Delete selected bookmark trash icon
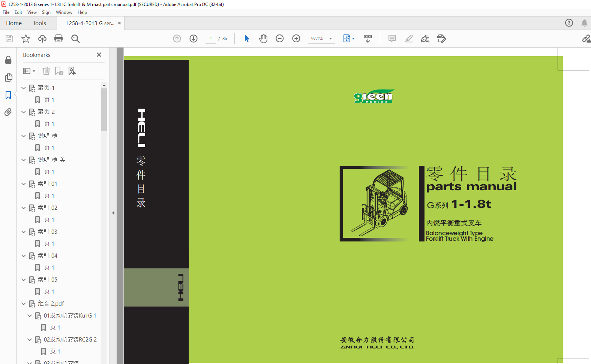 (46, 71)
